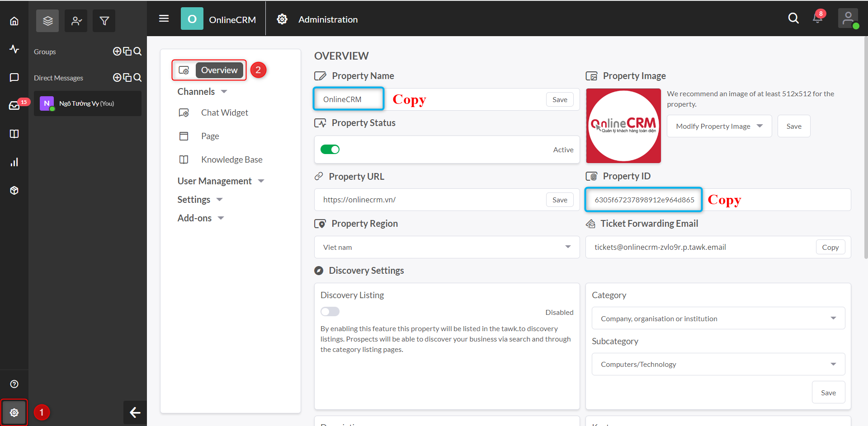Open the chat messaging icon
Screen dimensions: 868x426
(14, 77)
